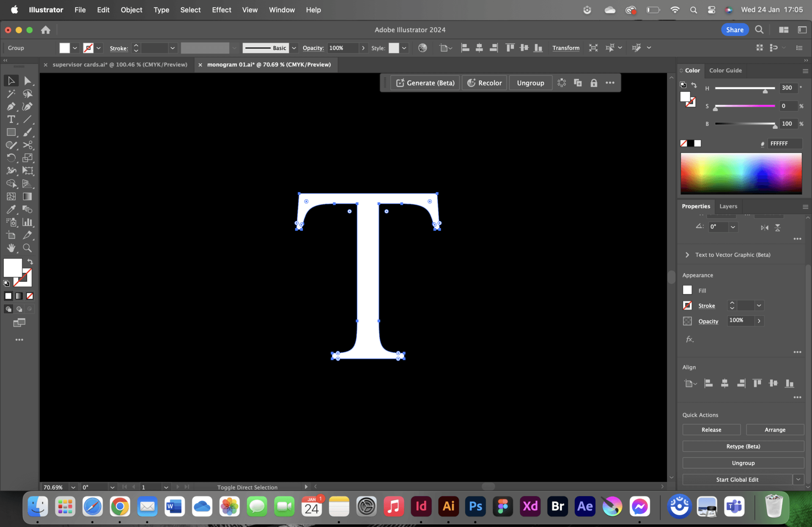Select the Rectangle tool
Viewport: 812px width, 527px height.
tap(11, 132)
